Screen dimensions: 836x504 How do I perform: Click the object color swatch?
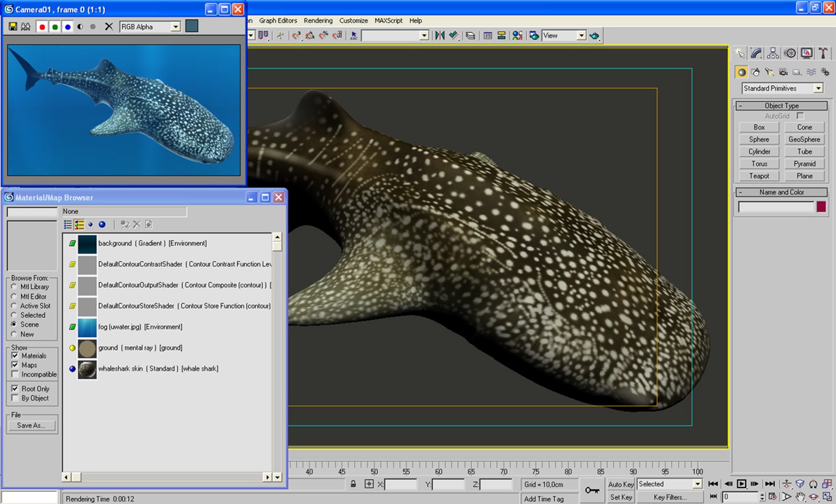pos(821,207)
